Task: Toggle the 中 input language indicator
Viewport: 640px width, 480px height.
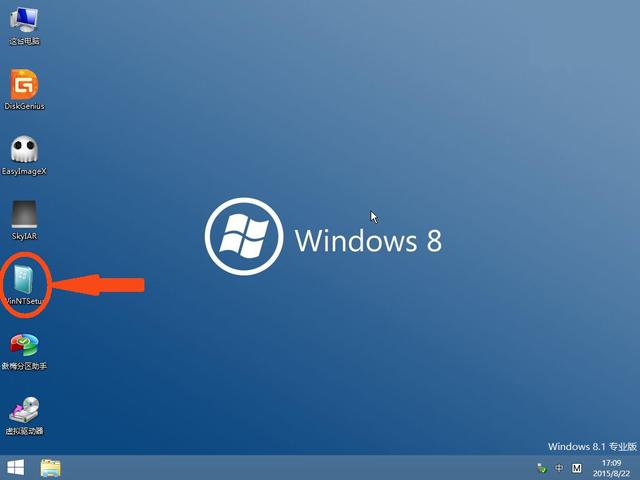Action: (559, 468)
